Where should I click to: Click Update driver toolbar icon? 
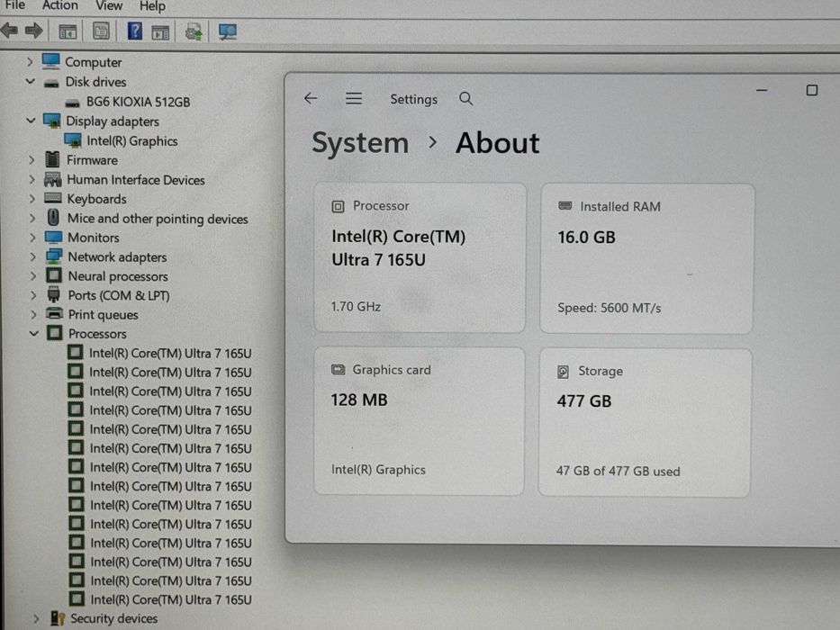194,32
